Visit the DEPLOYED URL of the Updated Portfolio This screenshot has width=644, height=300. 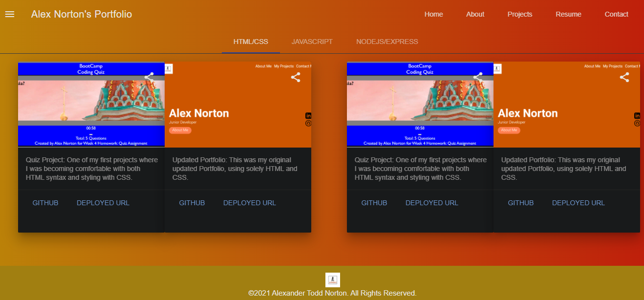250,202
